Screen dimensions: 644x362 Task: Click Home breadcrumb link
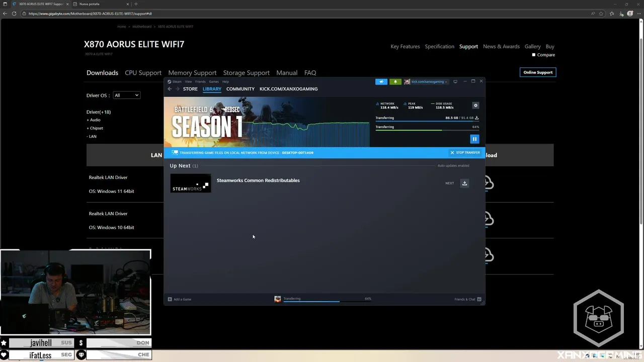(122, 27)
